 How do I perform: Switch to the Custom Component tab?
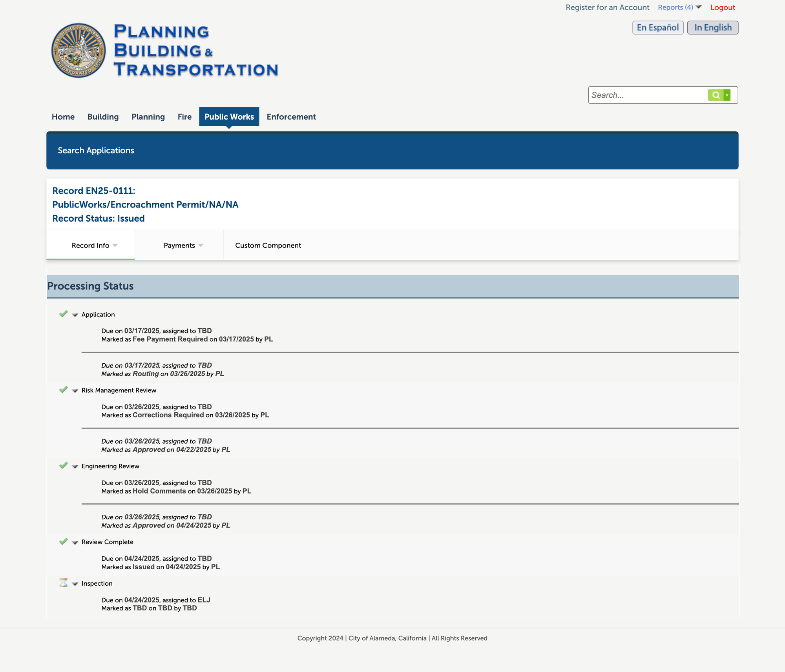[268, 245]
